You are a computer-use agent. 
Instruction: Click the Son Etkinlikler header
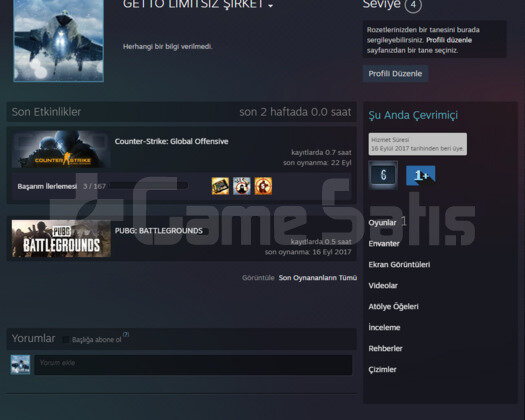click(x=46, y=112)
